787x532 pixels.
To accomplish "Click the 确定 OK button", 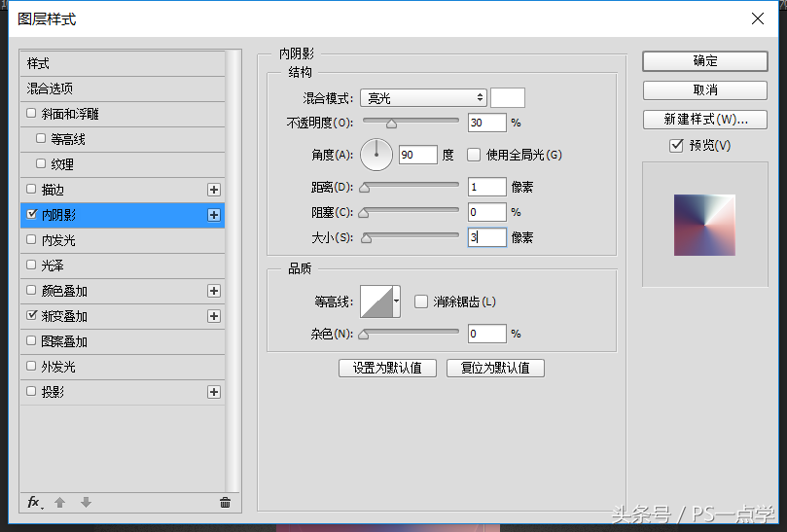I will point(704,61).
